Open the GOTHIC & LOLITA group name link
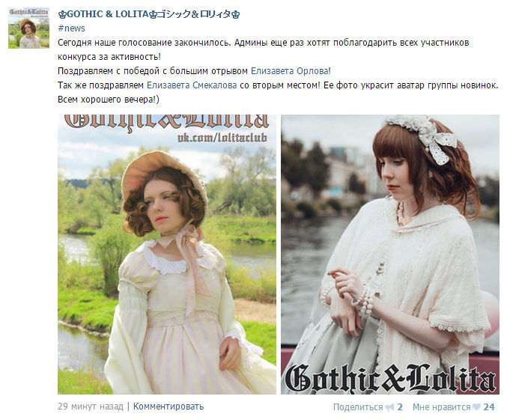The image size is (513, 420). point(149,14)
